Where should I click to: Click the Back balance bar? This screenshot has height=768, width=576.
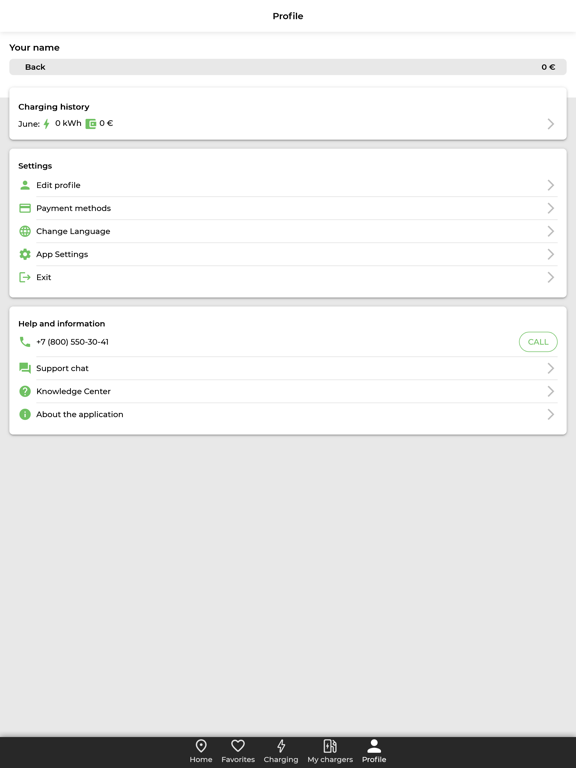click(288, 67)
